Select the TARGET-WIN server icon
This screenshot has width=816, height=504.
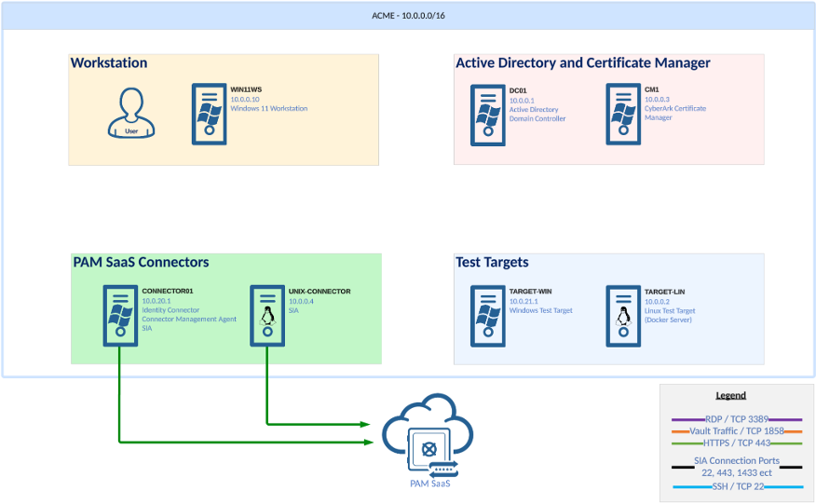point(487,316)
